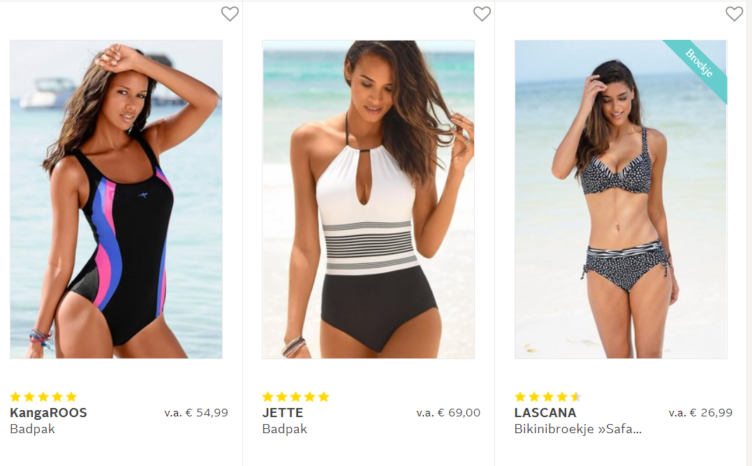752x466 pixels.
Task: Click the last star of the LASCANA rating
Action: click(575, 397)
